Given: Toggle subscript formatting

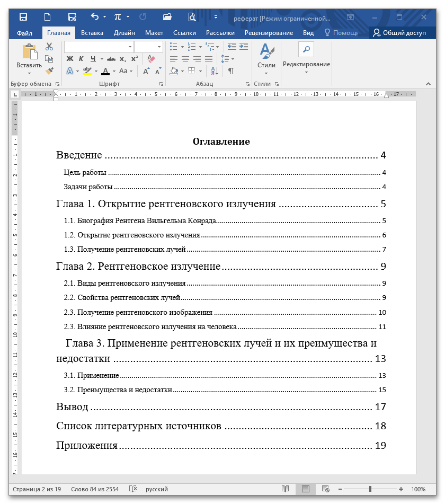Looking at the screenshot, I should (123, 59).
